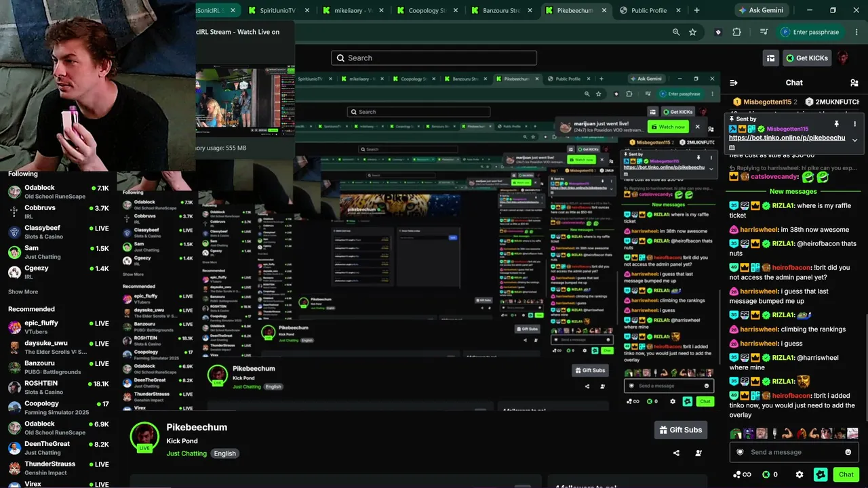Open Pikebeechum's channel avatar

144,436
